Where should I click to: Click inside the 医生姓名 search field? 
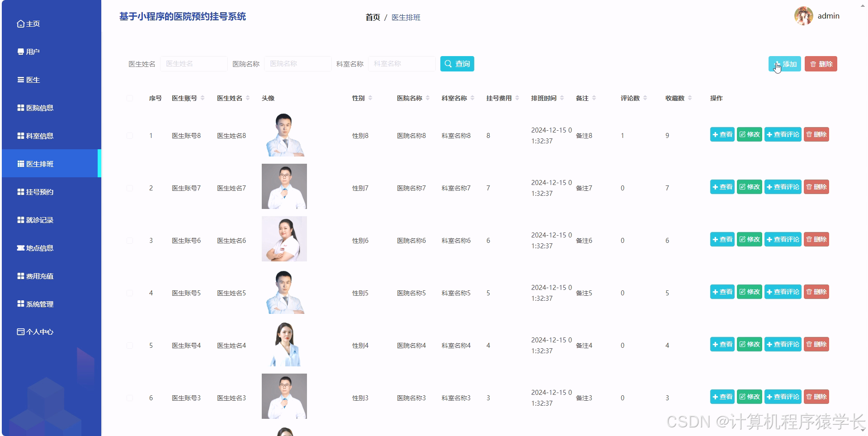[193, 64]
